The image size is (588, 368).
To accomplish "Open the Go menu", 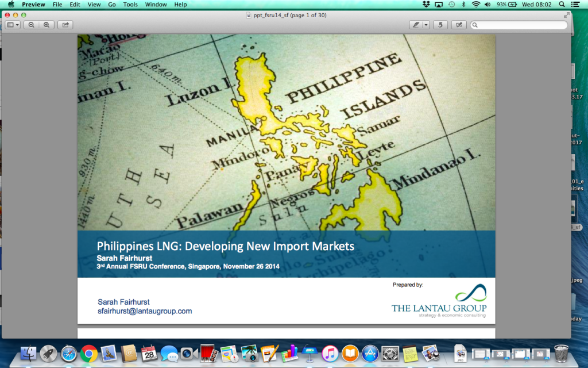I will pos(112,4).
